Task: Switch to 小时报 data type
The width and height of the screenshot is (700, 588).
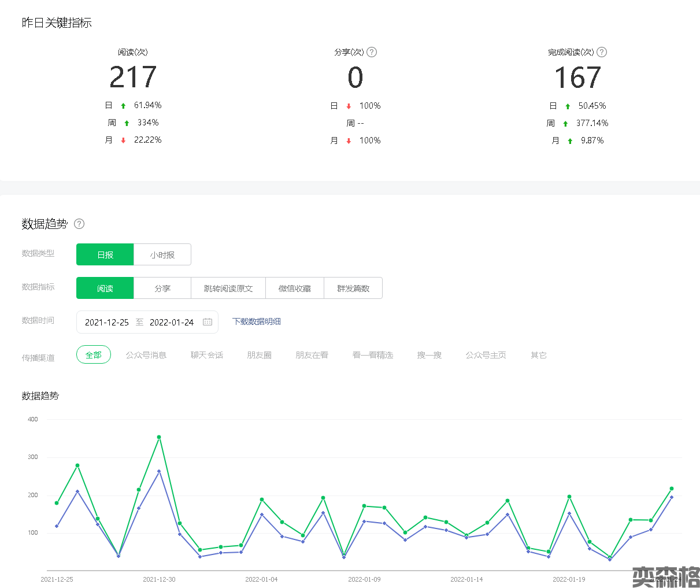Action: [162, 254]
